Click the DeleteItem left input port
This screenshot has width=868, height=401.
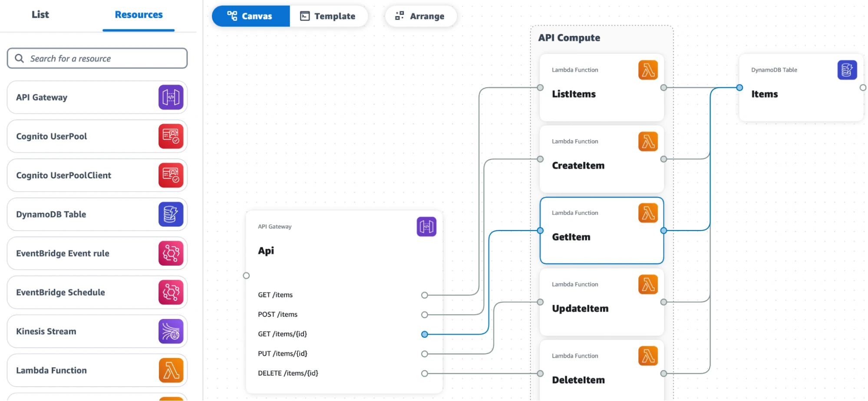tap(540, 374)
